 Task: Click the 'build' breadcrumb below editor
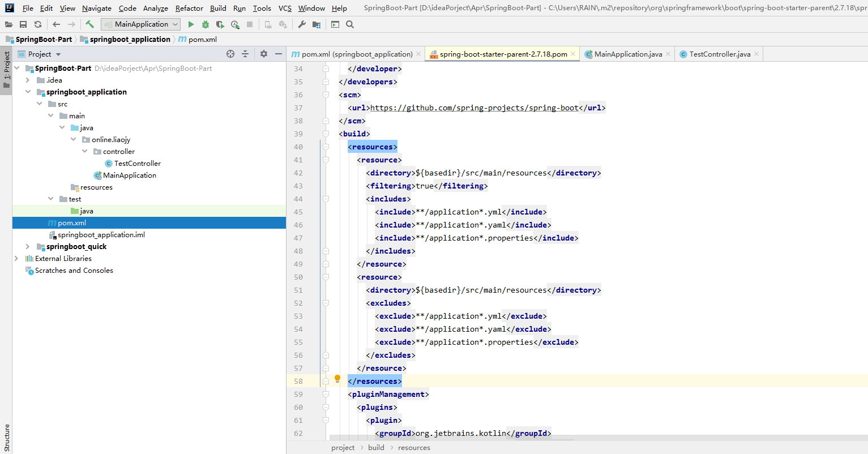[376, 447]
